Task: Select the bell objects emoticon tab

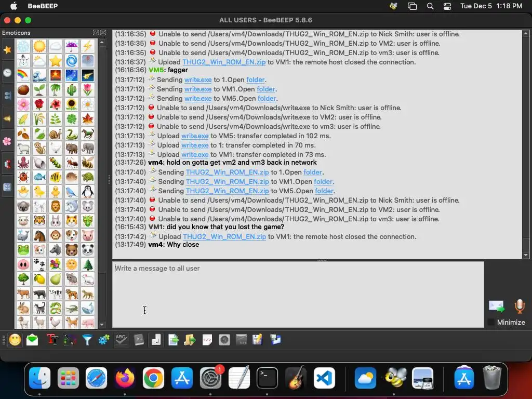Action: click(7, 118)
